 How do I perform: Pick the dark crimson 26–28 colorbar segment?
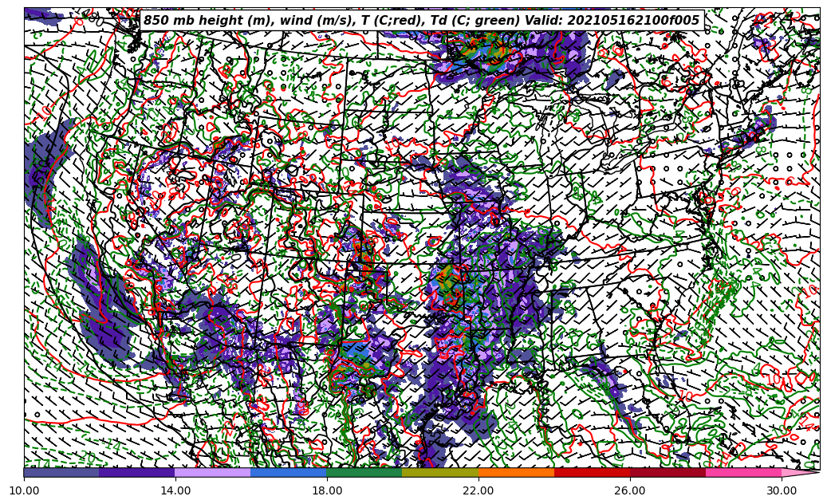(668, 472)
